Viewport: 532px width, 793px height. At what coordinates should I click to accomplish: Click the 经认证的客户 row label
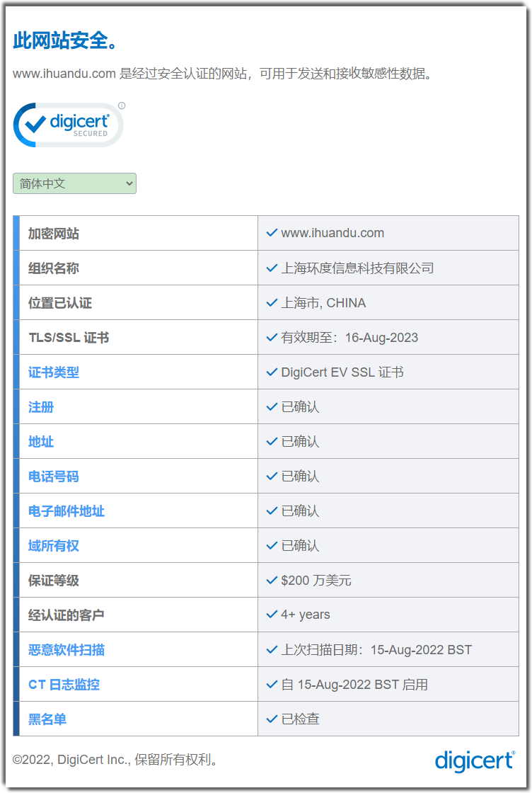click(66, 615)
